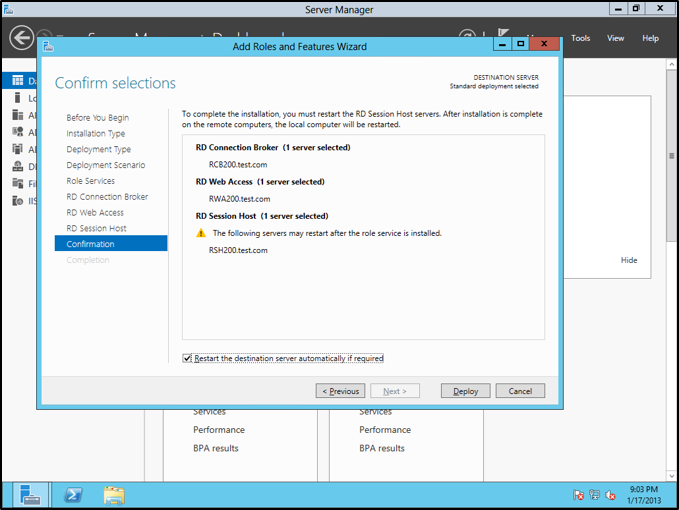
Task: Open Server Manager from the taskbar
Action: [30, 494]
